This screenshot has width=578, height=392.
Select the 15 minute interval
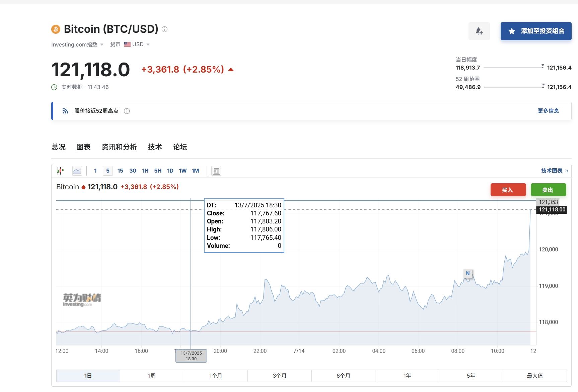pyautogui.click(x=120, y=171)
